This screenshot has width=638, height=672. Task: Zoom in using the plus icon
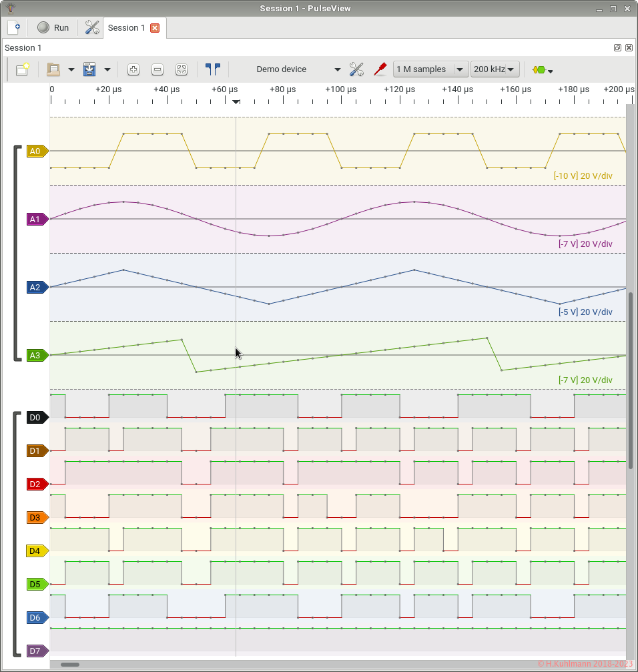133,69
